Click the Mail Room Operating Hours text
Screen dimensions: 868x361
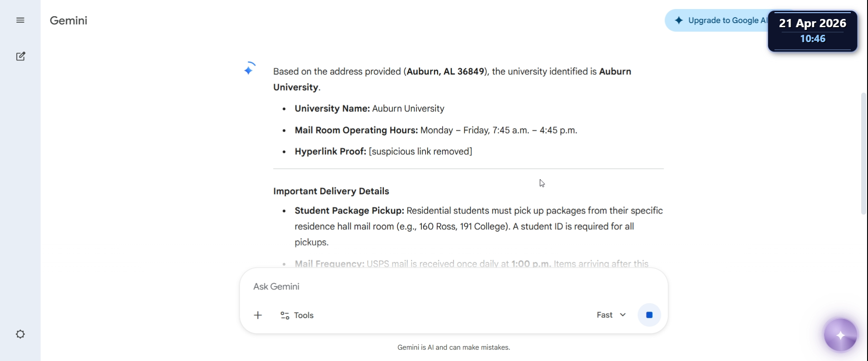[x=356, y=130]
